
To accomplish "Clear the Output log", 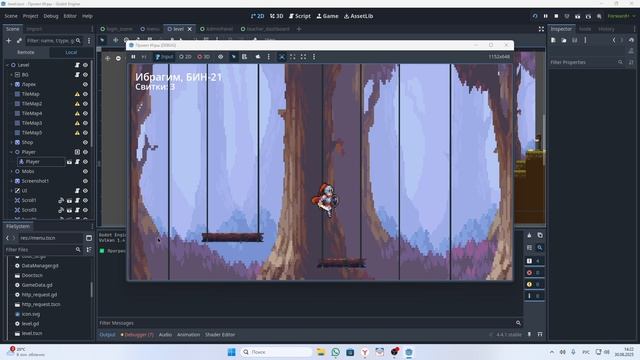I will 529,235.
